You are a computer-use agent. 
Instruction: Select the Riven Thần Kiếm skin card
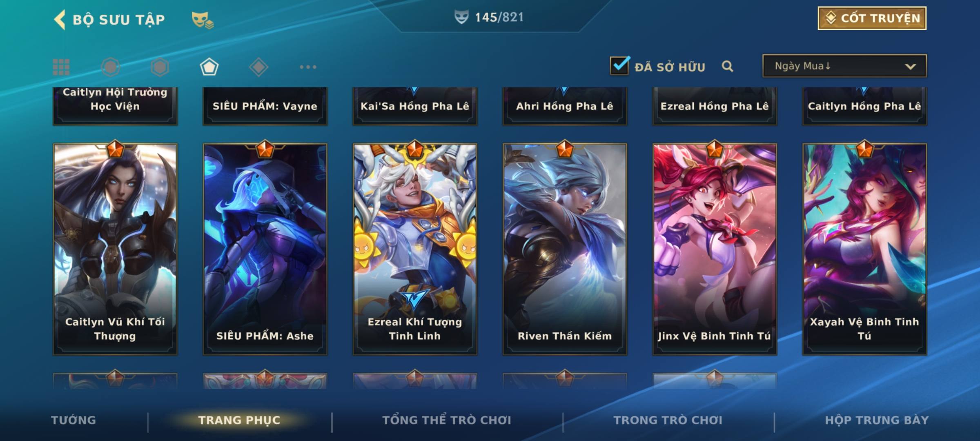[565, 249]
